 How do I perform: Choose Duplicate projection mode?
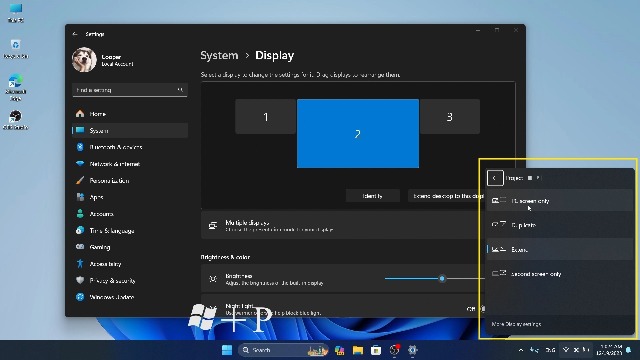click(560, 225)
